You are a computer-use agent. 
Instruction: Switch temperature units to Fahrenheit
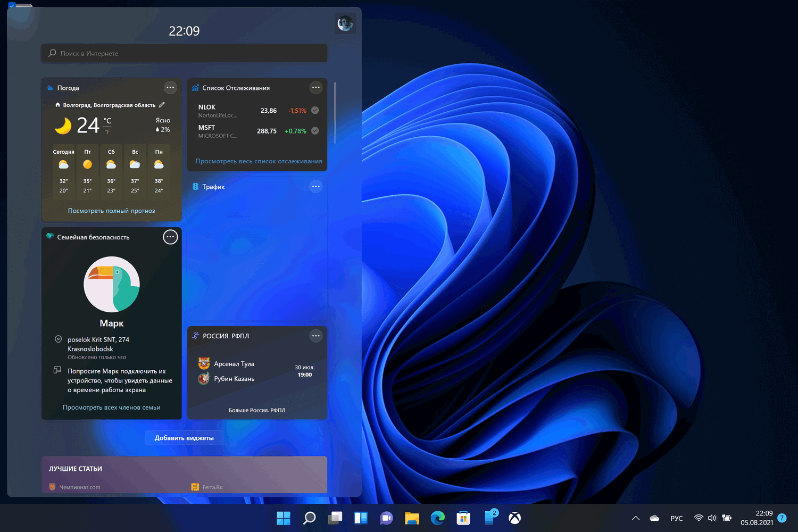coord(107,131)
